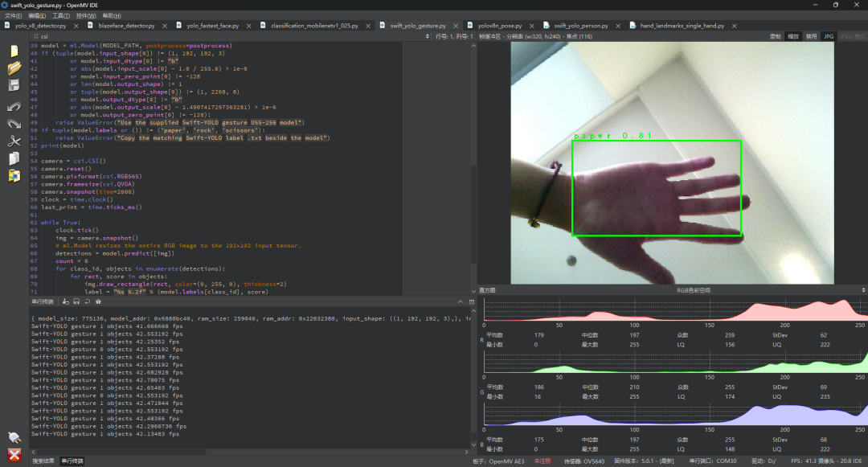This screenshot has height=467, width=868.
Task: Click the FPS readout in status bar
Action: (x=826, y=461)
